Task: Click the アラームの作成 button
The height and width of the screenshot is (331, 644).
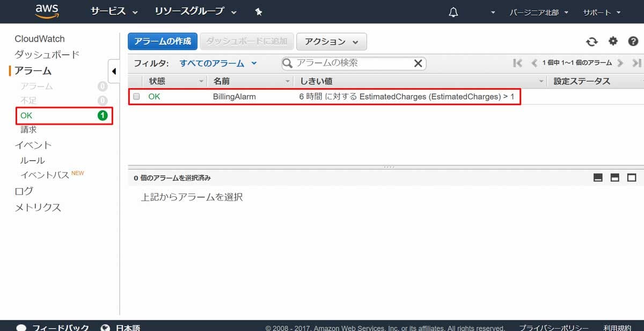Action: pos(163,41)
